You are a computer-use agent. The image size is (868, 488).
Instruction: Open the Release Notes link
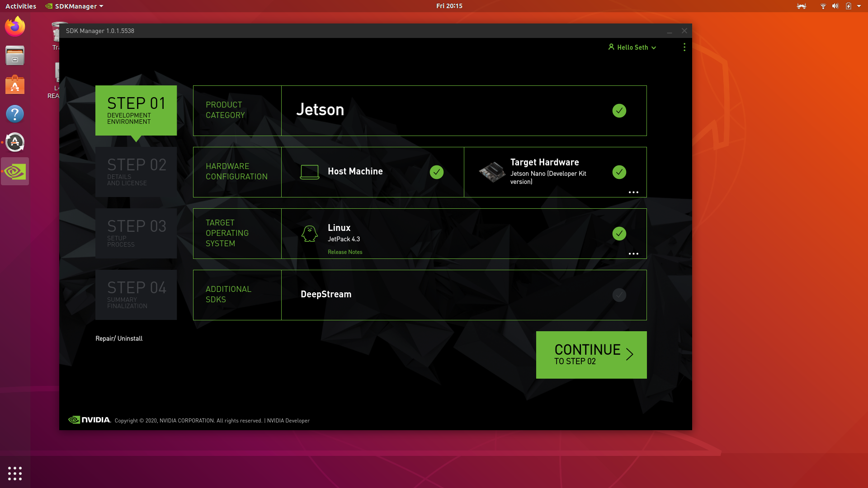pos(345,252)
